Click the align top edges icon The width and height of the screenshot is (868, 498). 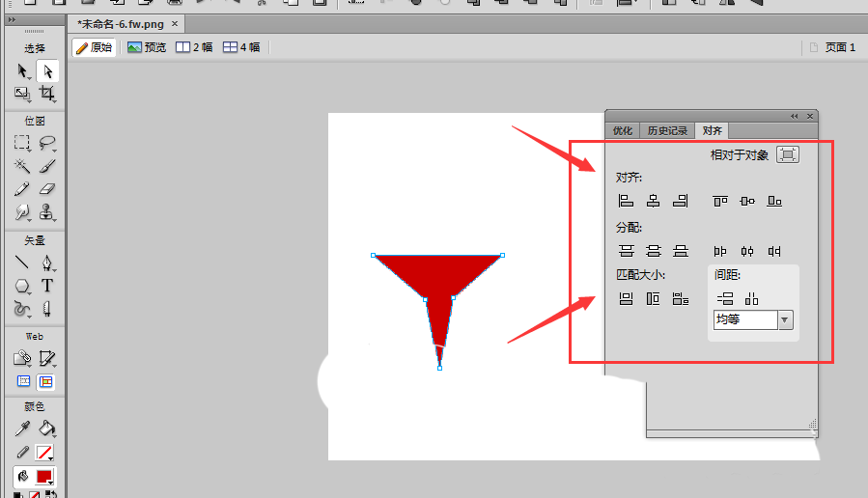[720, 201]
